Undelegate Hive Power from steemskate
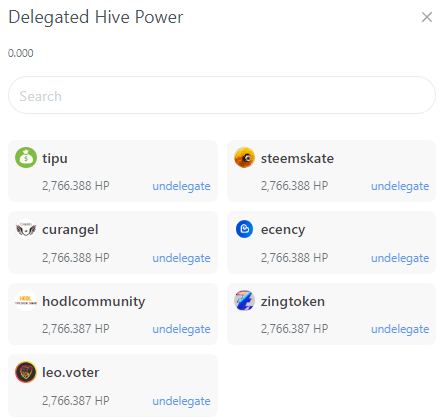Image resolution: width=444 pixels, height=420 pixels. coord(400,186)
